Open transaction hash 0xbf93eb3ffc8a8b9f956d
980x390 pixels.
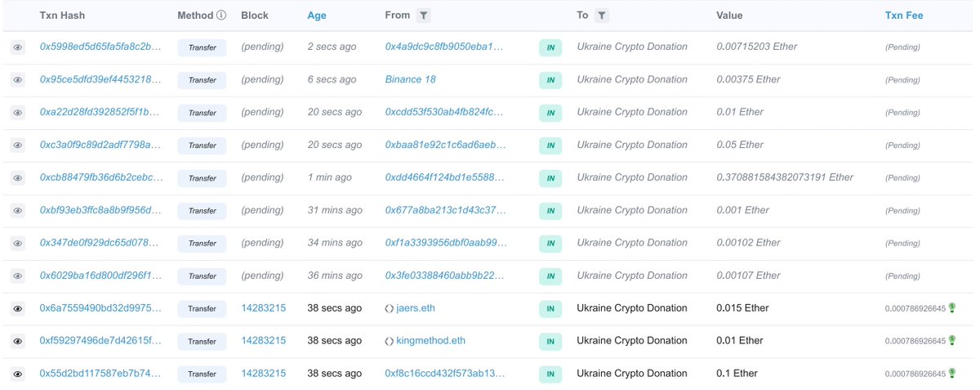point(100,210)
